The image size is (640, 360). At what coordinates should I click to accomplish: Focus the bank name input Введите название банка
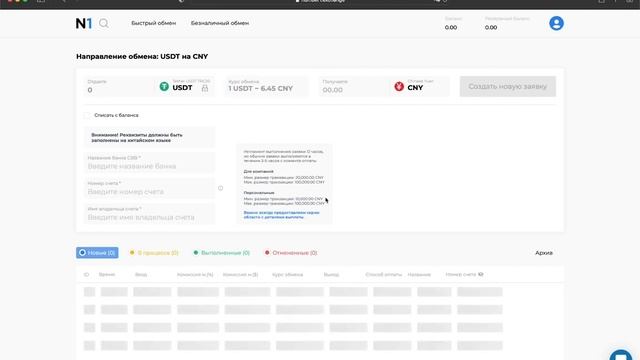click(149, 162)
